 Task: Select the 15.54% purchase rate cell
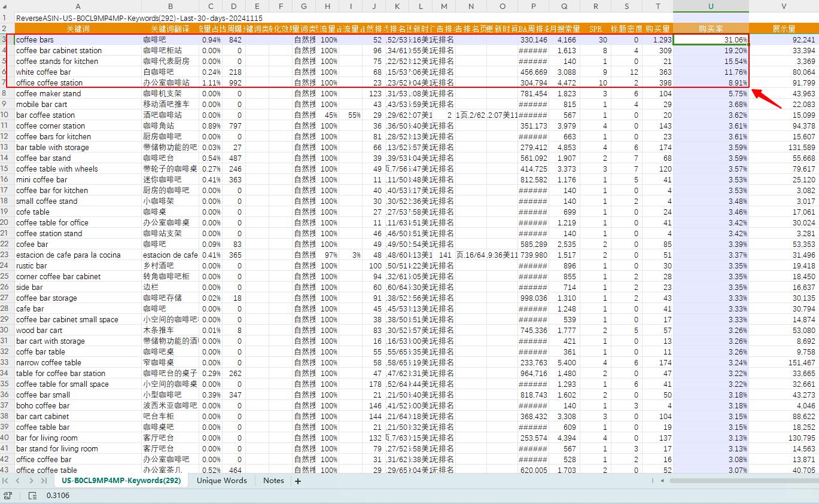pyautogui.click(x=711, y=61)
